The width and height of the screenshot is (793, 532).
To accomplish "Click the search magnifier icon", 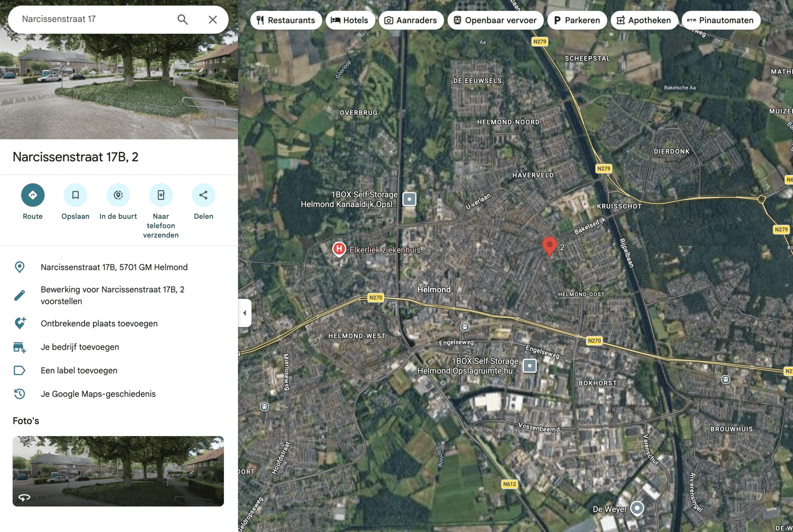I will 182,19.
